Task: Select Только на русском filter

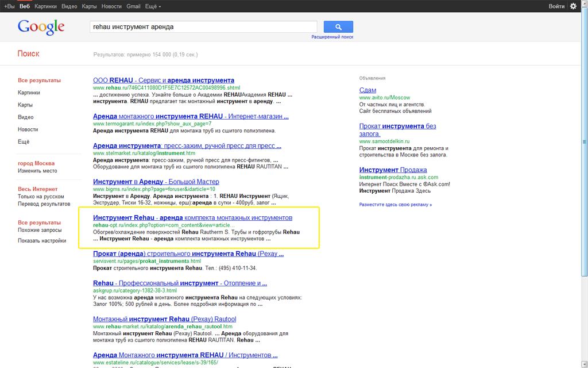Action: pos(41,197)
